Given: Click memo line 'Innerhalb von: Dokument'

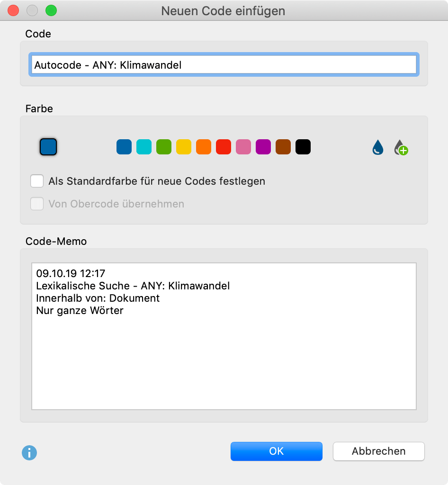Looking at the screenshot, I should point(98,298).
